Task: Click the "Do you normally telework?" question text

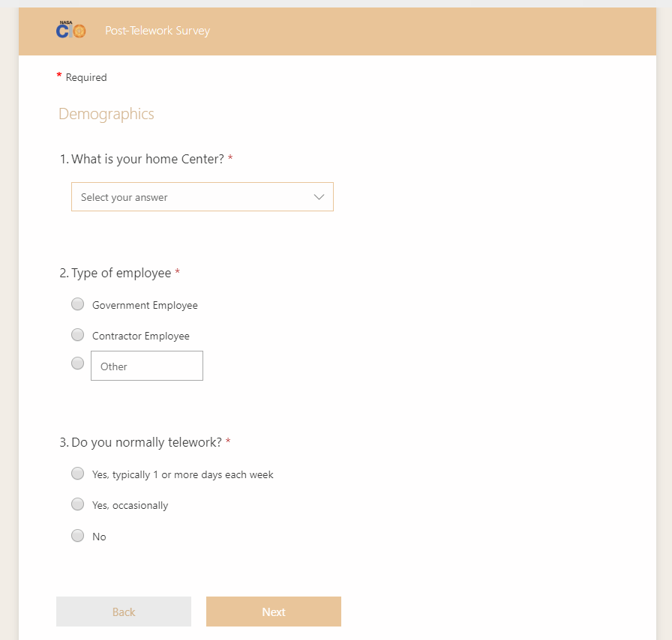Action: [146, 442]
